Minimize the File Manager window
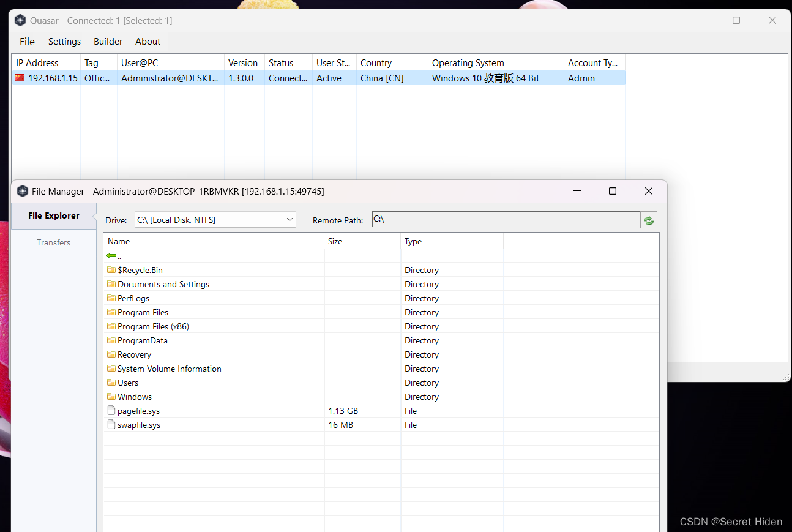This screenshot has width=792, height=532. 577,191
